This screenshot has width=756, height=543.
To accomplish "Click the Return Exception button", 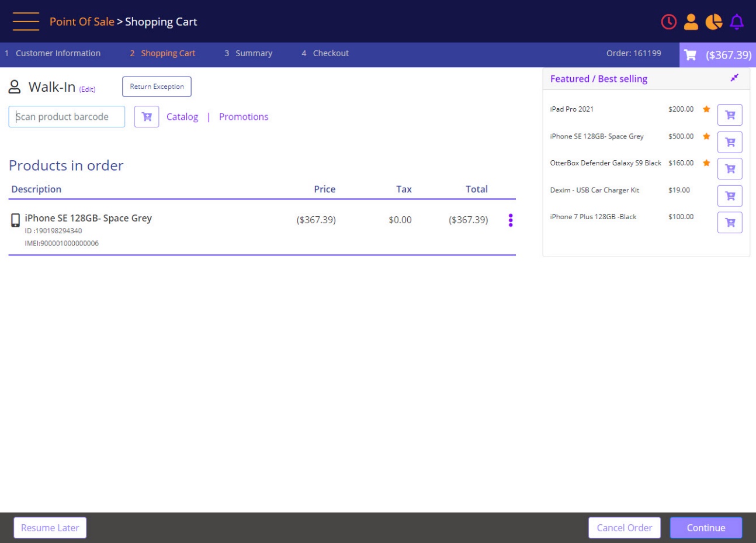I will pos(157,87).
